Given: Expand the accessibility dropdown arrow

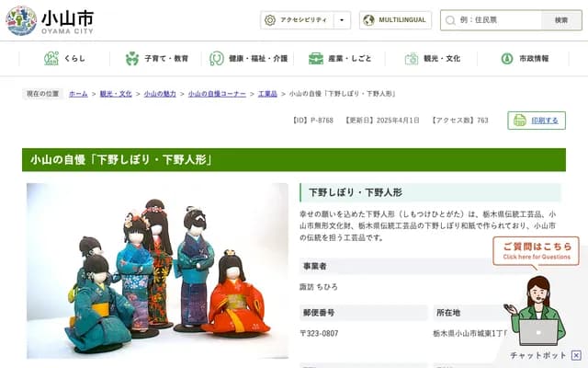Looking at the screenshot, I should point(342,20).
